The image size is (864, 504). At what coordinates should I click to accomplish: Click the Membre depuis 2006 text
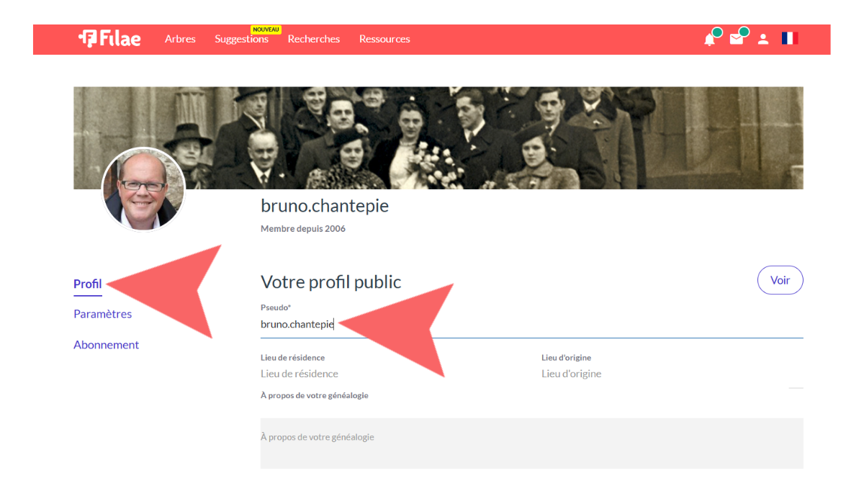click(303, 229)
